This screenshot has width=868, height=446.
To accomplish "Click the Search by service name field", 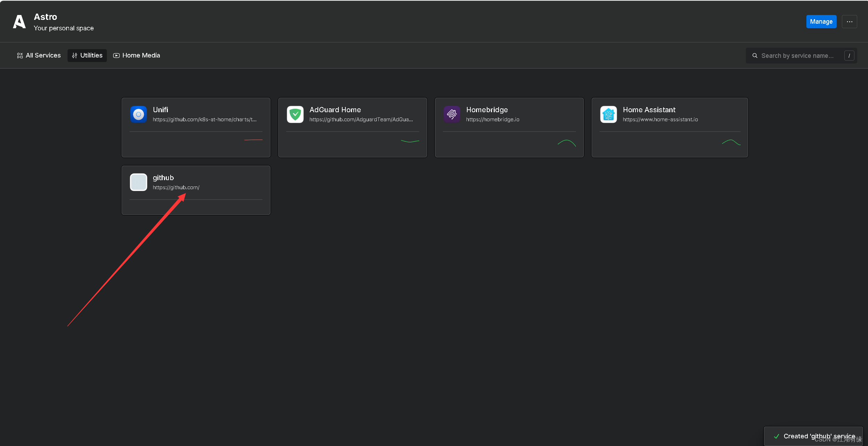I will click(x=797, y=56).
